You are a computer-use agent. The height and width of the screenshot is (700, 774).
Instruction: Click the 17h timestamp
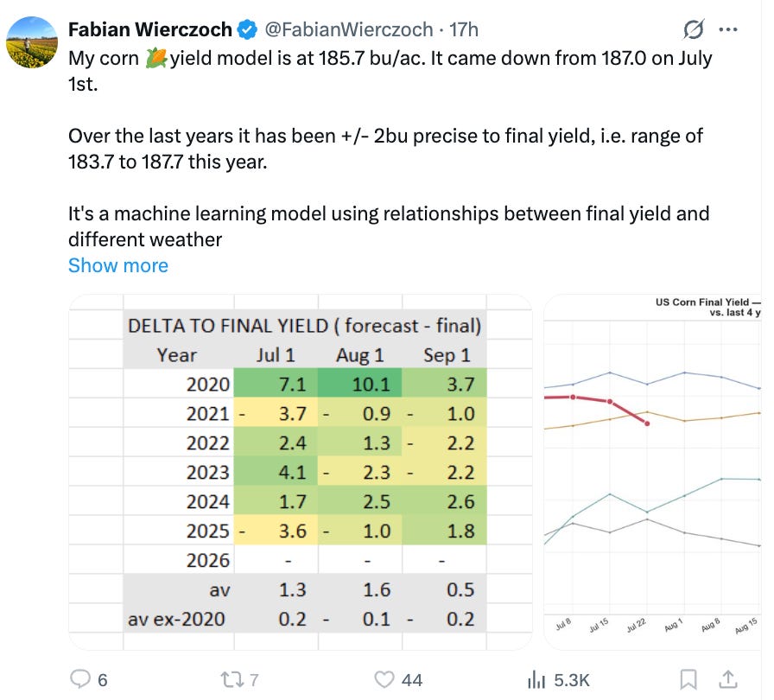point(464,29)
